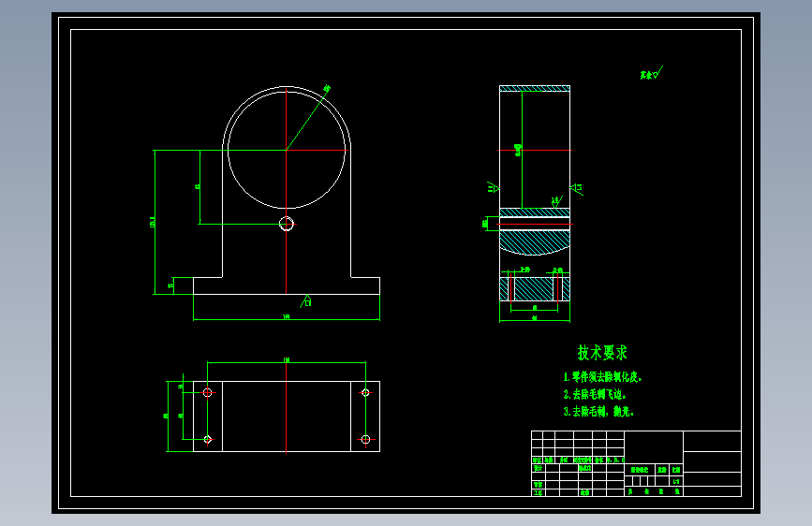Screen dimensions: 812x526
Task: Click the 设计 cell in title block
Action: (538, 468)
